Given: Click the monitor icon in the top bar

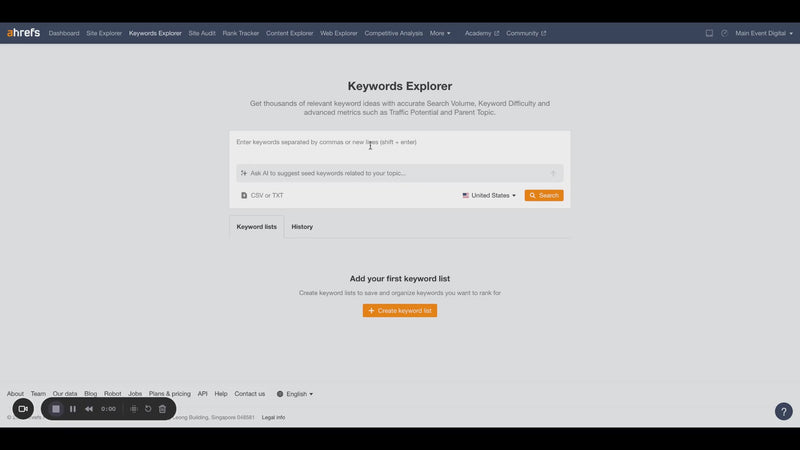Looking at the screenshot, I should 709,33.
